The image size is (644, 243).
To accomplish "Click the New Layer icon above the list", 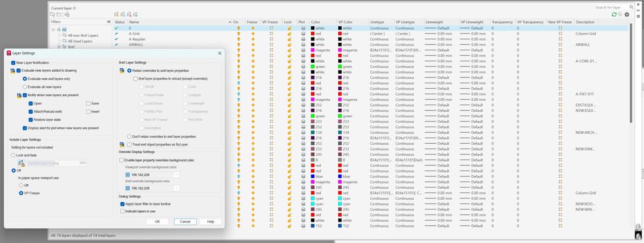I will click(x=117, y=14).
